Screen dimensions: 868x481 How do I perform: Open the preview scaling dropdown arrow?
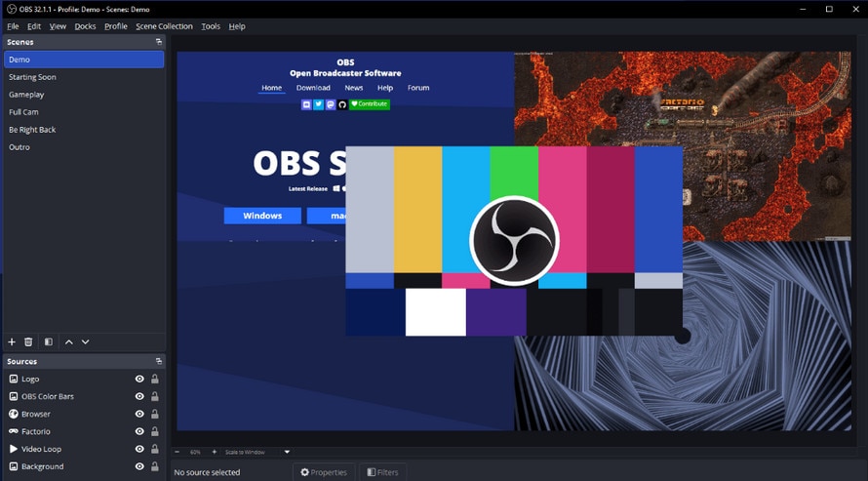(287, 452)
